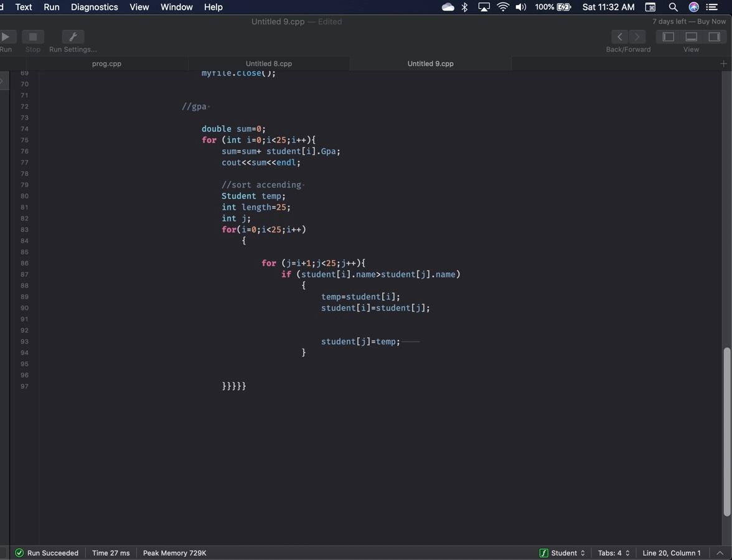This screenshot has width=732, height=560.
Task: Expand the sidebar using the edge disclosure arrow
Action: pyautogui.click(x=2, y=80)
